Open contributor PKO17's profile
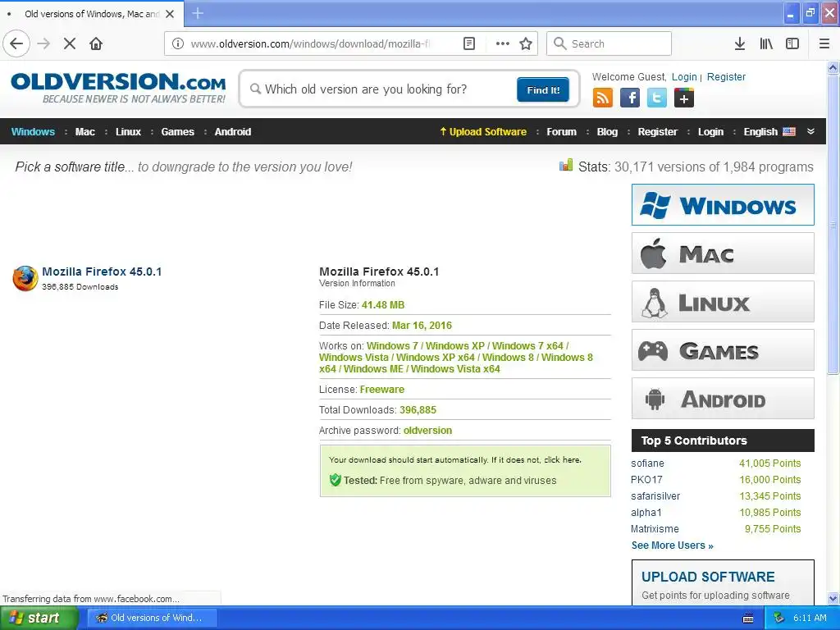The width and height of the screenshot is (840, 630). coord(646,479)
